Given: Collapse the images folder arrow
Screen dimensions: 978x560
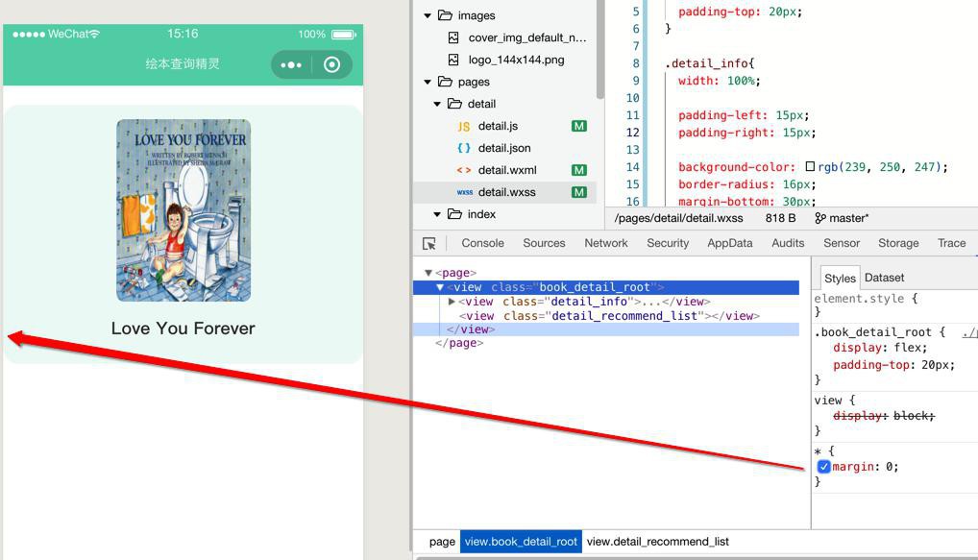Looking at the screenshot, I should pos(428,15).
